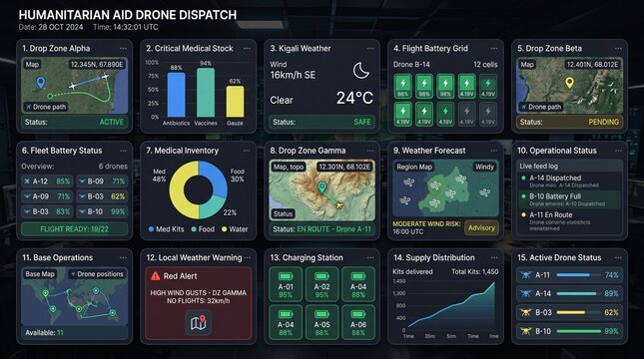
Task: Select Map, topo tab on Drop Zone Gamma
Action: click(289, 167)
